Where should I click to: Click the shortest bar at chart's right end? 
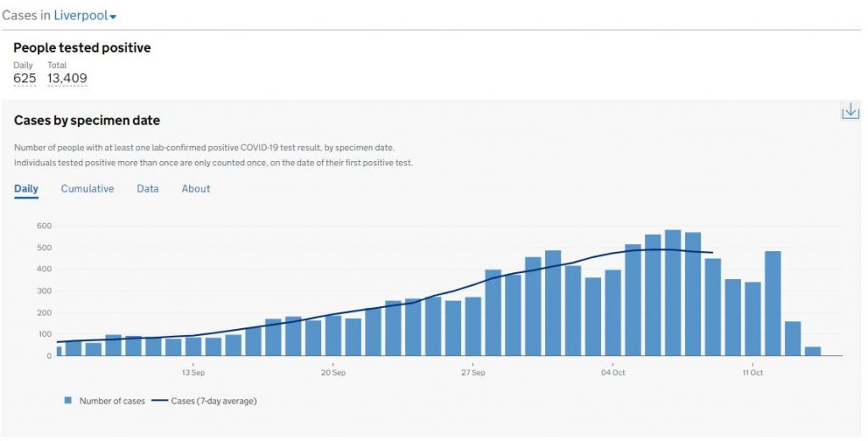812,350
